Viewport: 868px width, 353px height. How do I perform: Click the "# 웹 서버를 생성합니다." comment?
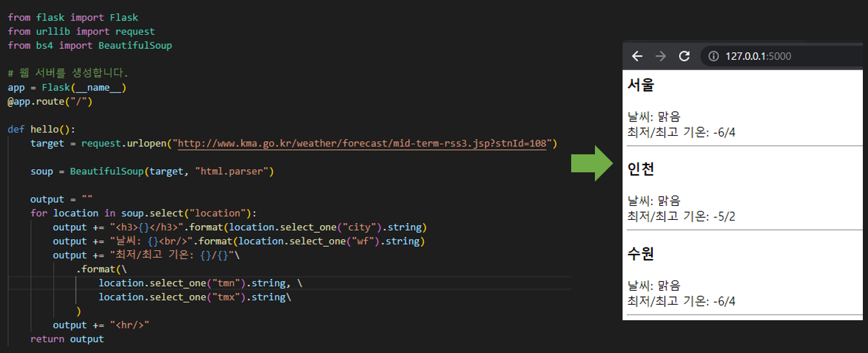coord(68,73)
